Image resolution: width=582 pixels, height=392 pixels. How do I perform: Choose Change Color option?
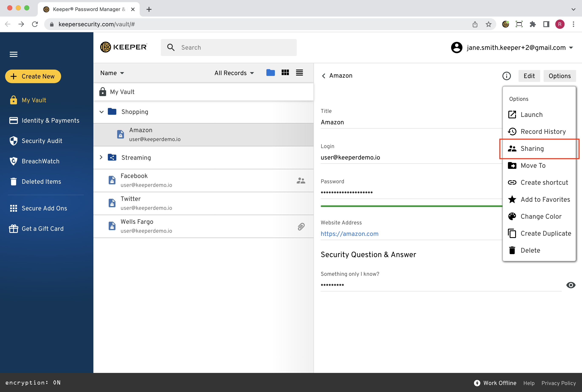click(539, 217)
